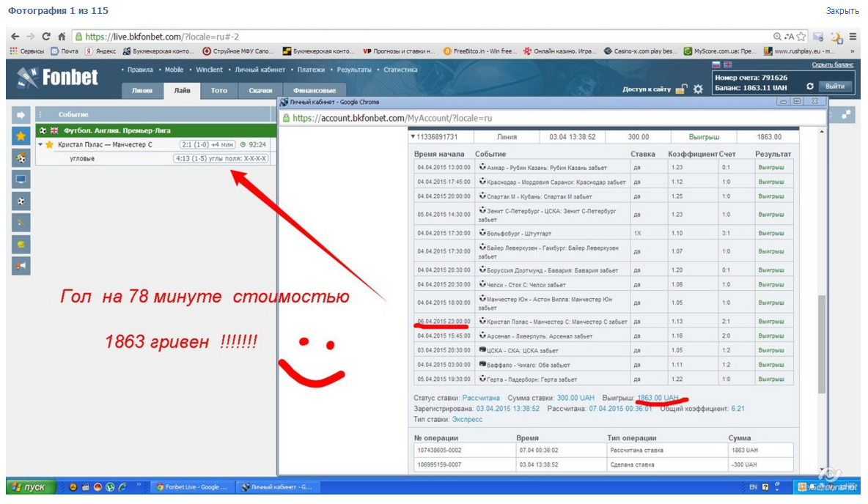Refresh the account balance

coord(810,86)
